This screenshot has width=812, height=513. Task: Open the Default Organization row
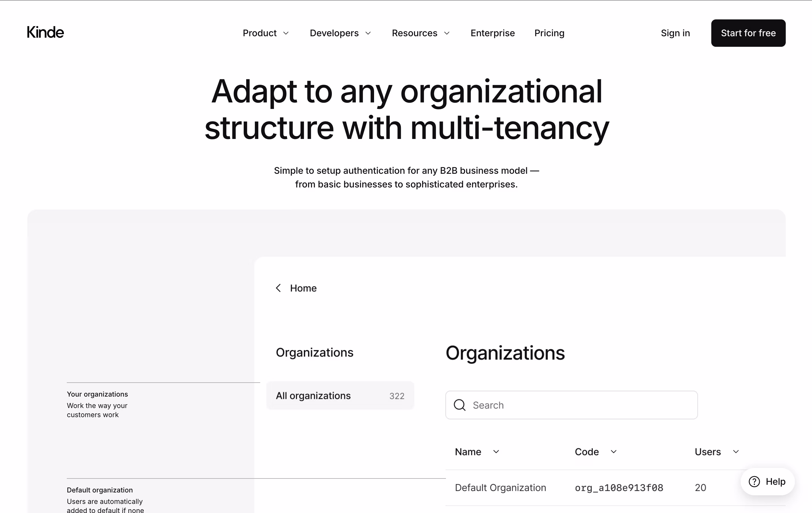pyautogui.click(x=615, y=488)
